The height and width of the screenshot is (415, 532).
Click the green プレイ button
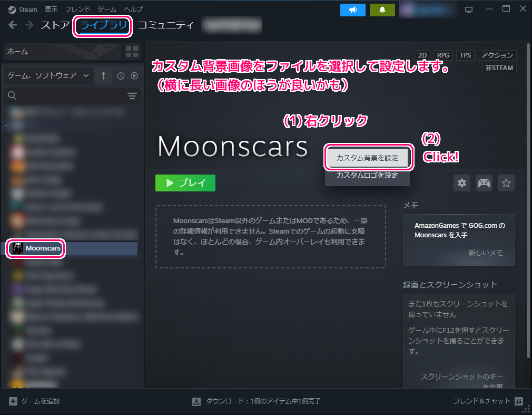coord(185,183)
